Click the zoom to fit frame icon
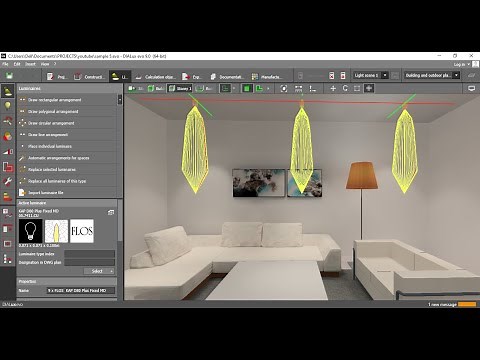 pyautogui.click(x=357, y=88)
